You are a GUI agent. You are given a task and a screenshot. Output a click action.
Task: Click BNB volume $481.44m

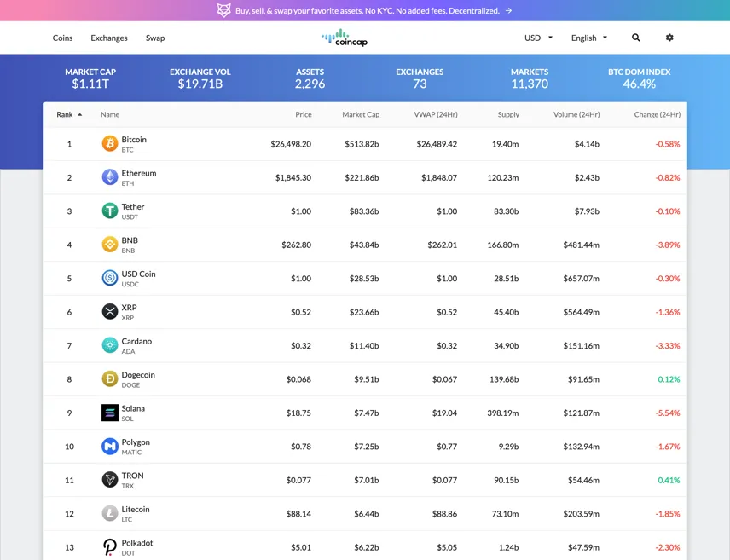pos(581,245)
